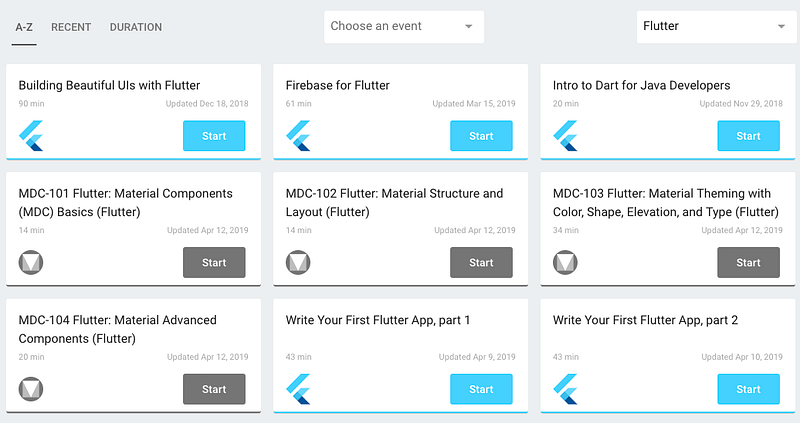Click Flutter logo on Firebase for Flutter card
This screenshot has width=800, height=423.
[299, 136]
